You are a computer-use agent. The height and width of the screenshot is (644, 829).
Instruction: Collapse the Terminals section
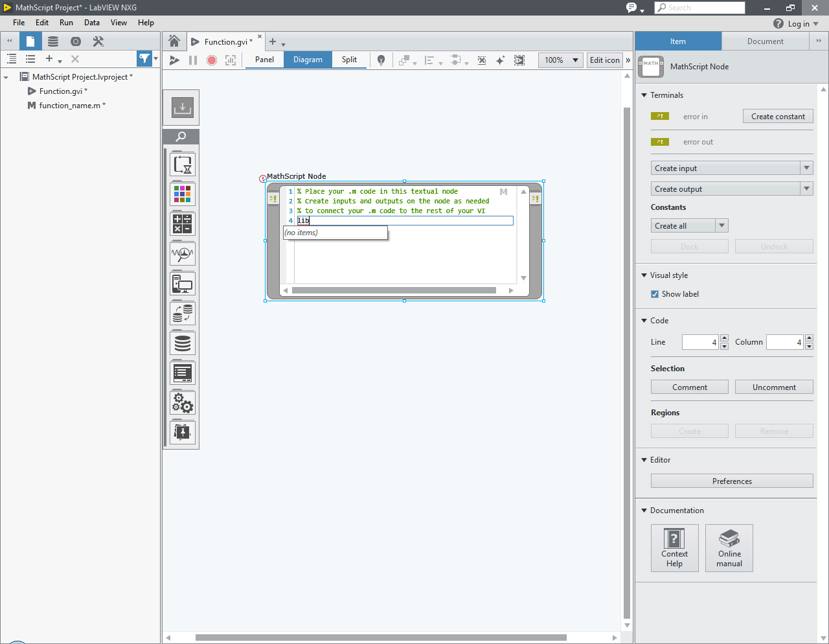pyautogui.click(x=644, y=95)
